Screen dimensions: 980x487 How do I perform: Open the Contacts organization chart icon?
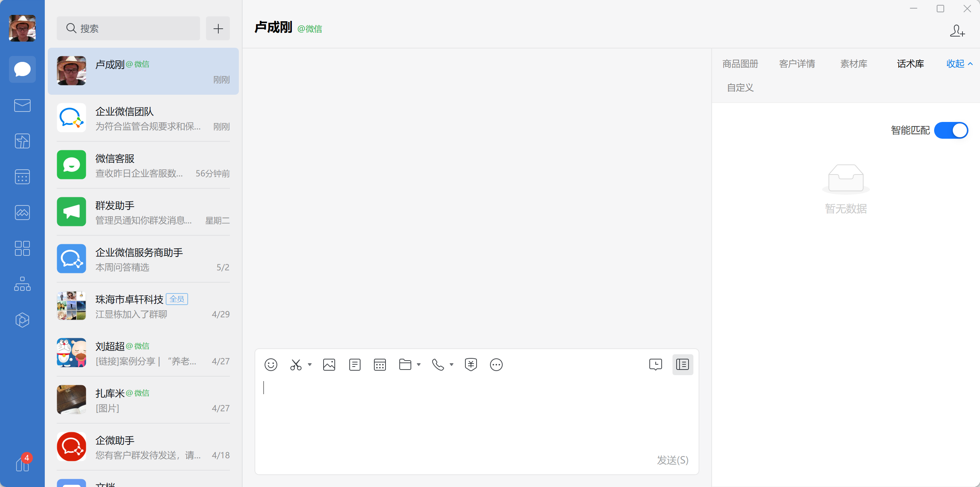tap(22, 284)
